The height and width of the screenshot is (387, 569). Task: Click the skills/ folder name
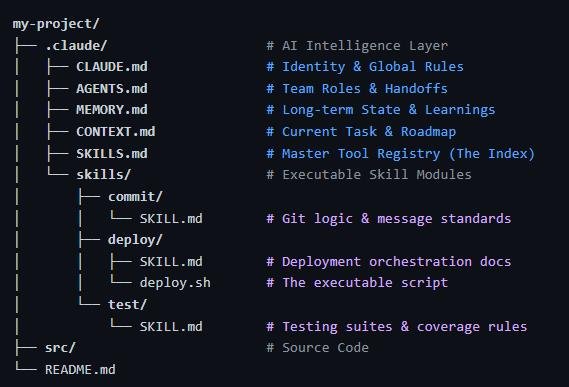click(103, 175)
